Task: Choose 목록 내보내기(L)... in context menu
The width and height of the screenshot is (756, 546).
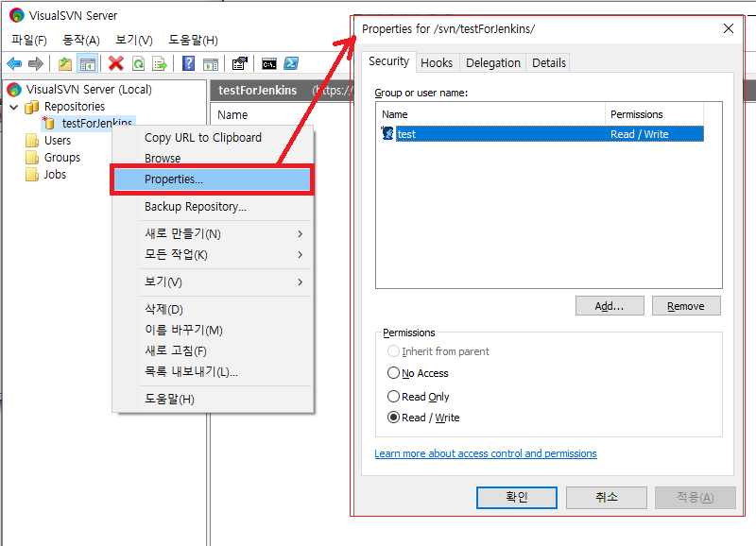Action: (x=192, y=371)
